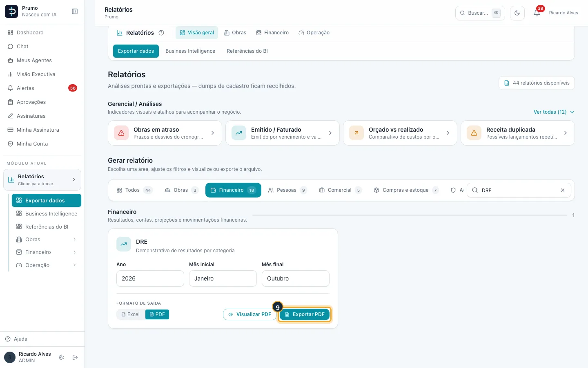This screenshot has height=368, width=588.
Task: Open Aprovações in the sidebar
Action: [42, 102]
